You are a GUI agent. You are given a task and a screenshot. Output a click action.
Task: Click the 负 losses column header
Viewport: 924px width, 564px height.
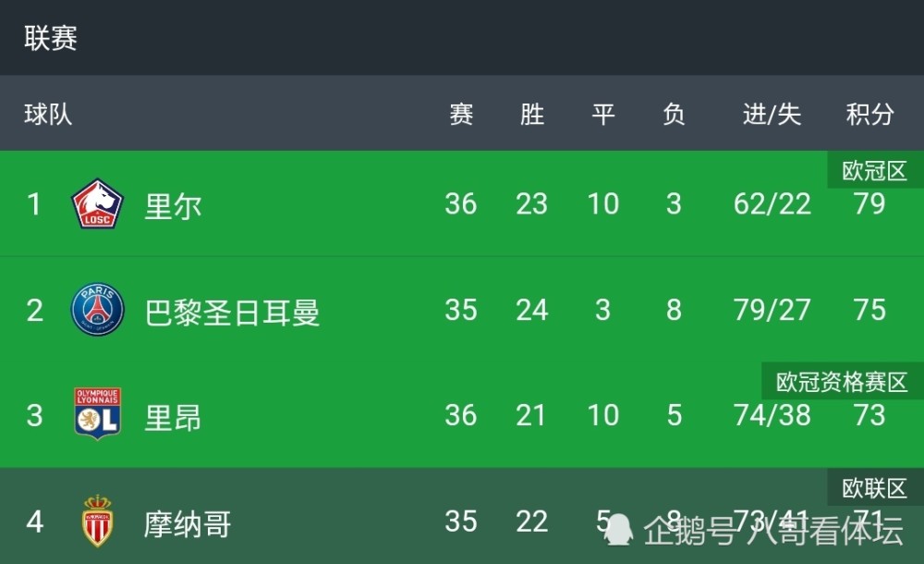674,114
